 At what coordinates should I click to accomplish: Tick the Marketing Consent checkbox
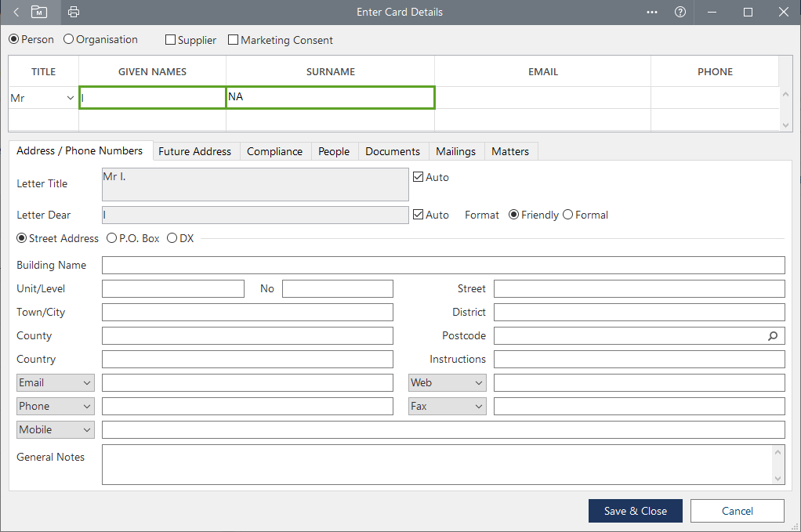pyautogui.click(x=233, y=40)
